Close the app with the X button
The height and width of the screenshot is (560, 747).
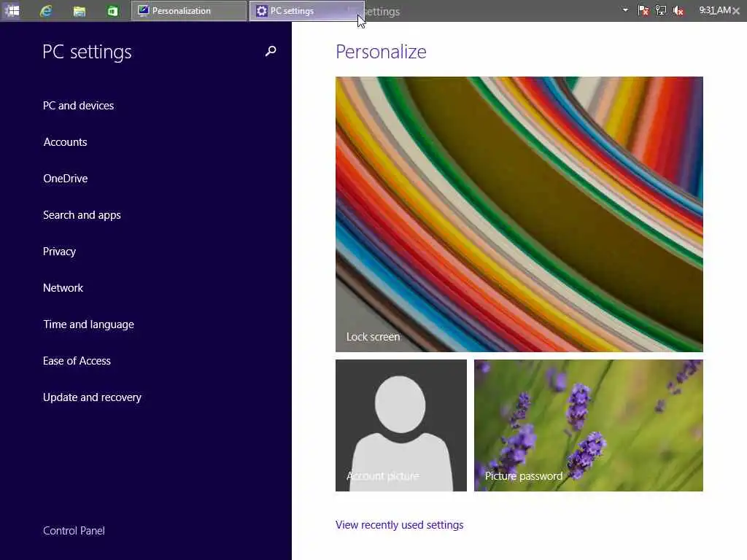coord(736,11)
